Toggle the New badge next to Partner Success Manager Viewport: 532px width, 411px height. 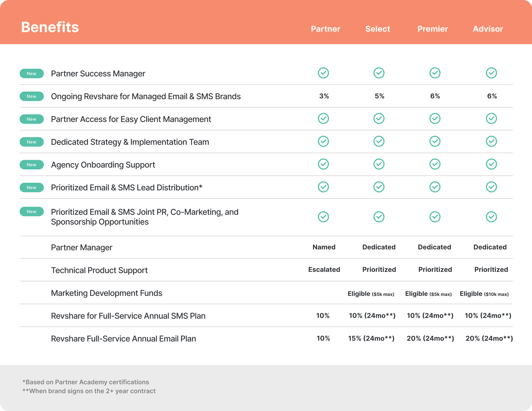tap(31, 73)
